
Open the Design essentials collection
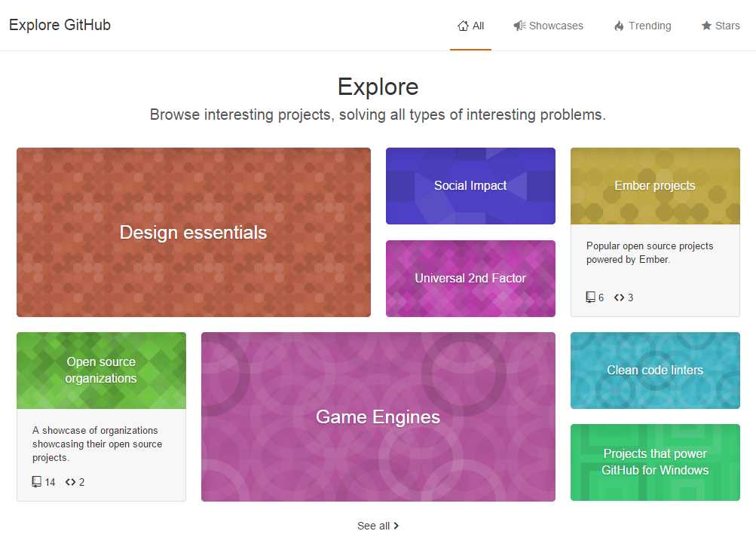pyautogui.click(x=193, y=232)
